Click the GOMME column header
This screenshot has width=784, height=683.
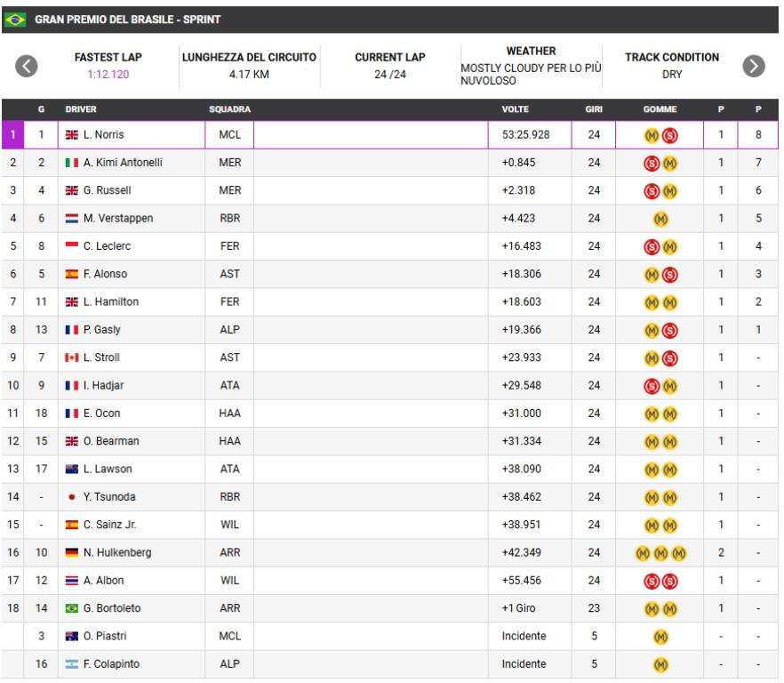click(660, 109)
